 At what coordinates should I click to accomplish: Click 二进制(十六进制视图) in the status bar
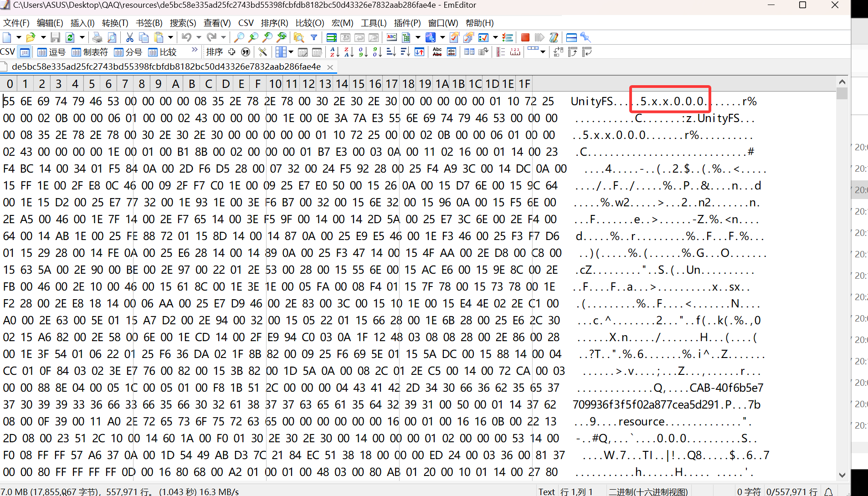tap(648, 491)
